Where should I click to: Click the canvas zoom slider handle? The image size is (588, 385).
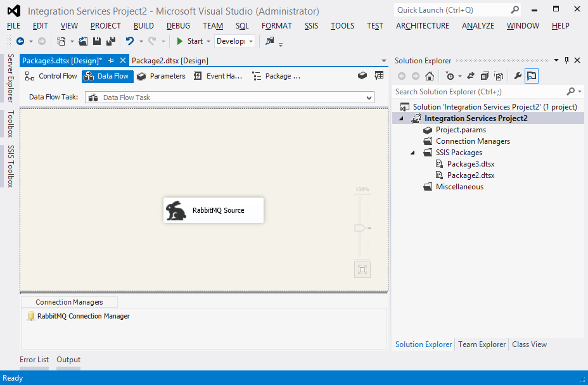pos(361,228)
